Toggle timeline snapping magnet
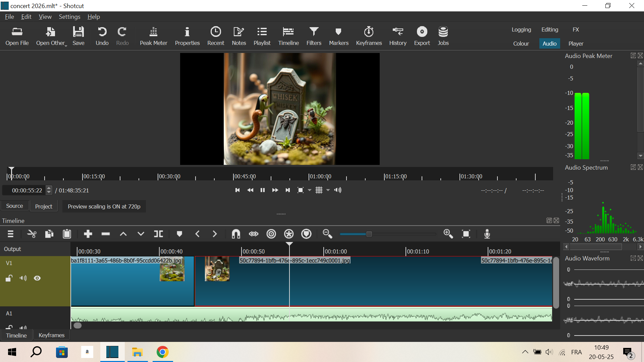 (x=236, y=234)
